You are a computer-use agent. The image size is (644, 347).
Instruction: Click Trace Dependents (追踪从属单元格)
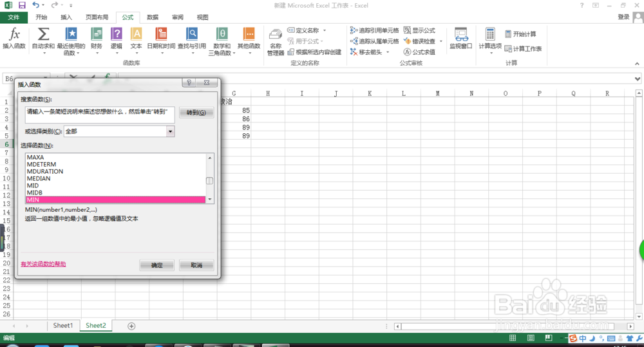[x=374, y=41]
